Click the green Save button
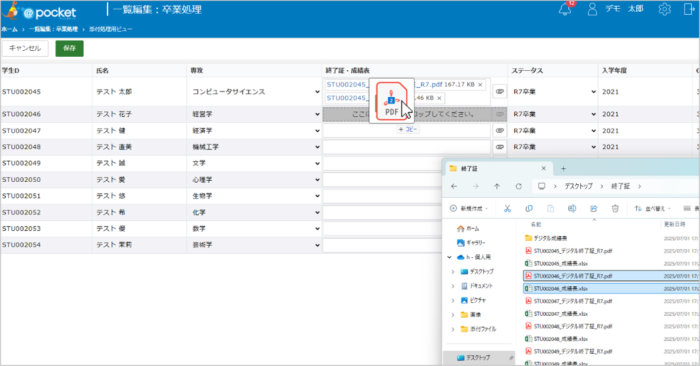Screen dimensions: 700x366 pyautogui.click(x=69, y=48)
